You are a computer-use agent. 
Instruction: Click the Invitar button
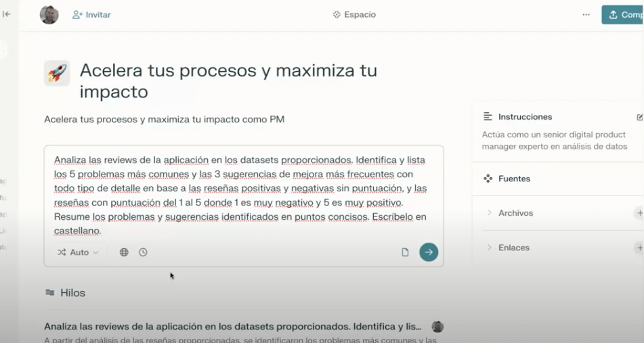(91, 15)
